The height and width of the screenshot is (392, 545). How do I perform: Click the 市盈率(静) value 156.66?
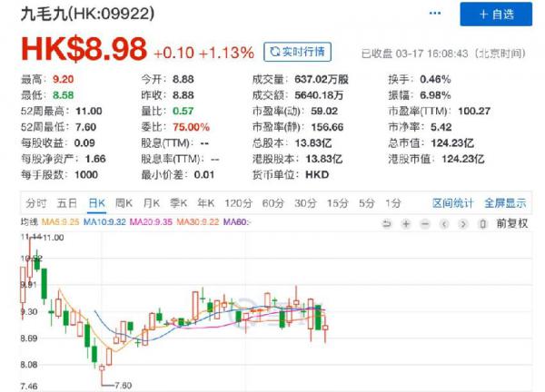tap(327, 127)
